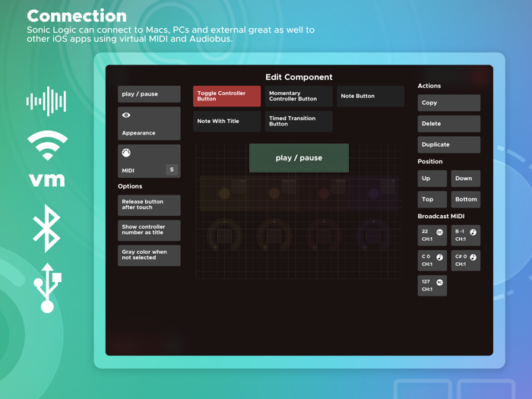
Task: Click the Delete action button
Action: (449, 123)
